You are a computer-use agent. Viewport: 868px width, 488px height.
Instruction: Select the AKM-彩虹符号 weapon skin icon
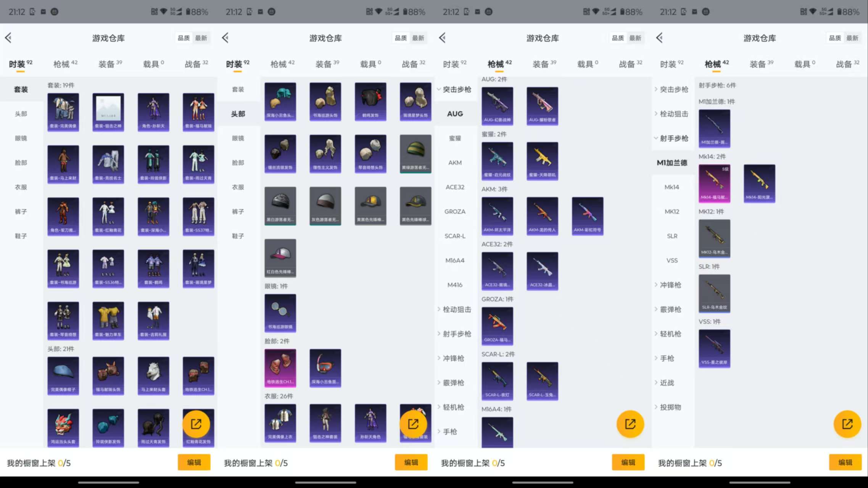click(x=588, y=216)
